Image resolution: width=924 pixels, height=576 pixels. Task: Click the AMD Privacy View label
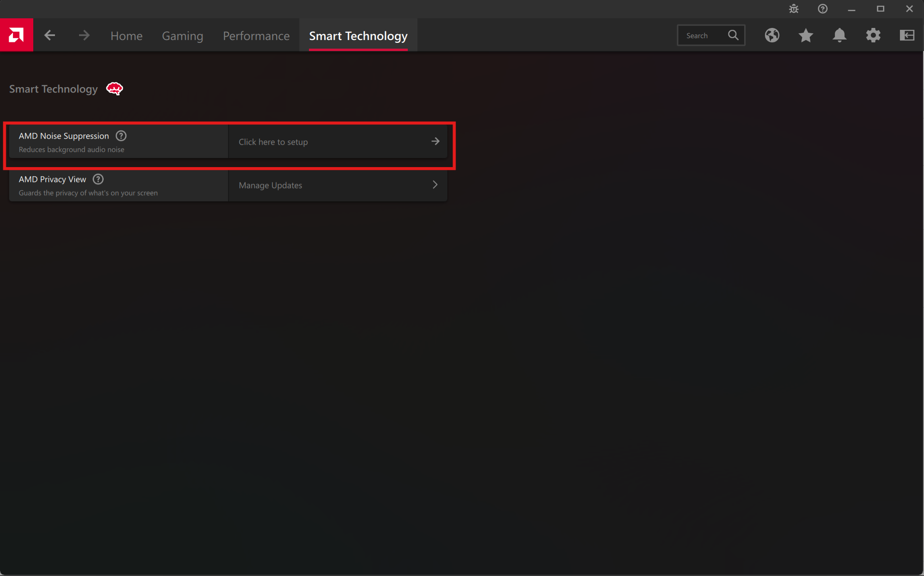[52, 179]
